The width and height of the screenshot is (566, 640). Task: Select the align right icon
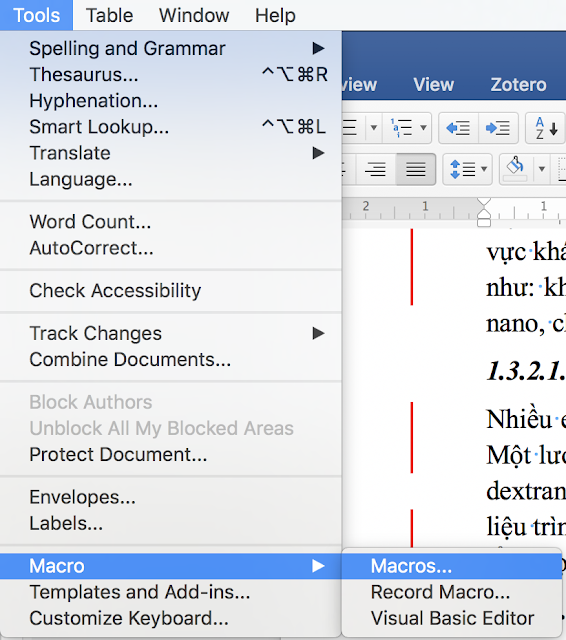[375, 169]
